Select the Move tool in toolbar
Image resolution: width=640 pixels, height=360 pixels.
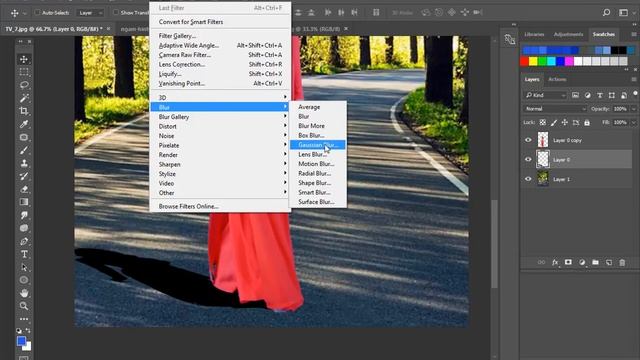24,60
